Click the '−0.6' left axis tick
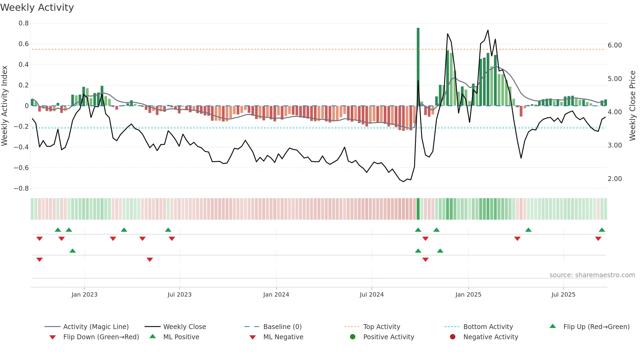644x362 pixels. (x=21, y=168)
